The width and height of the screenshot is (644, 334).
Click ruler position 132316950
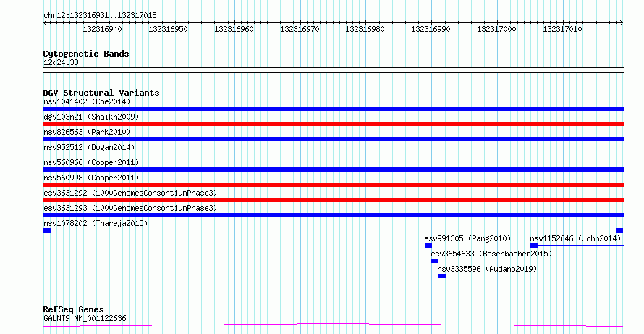click(168, 29)
